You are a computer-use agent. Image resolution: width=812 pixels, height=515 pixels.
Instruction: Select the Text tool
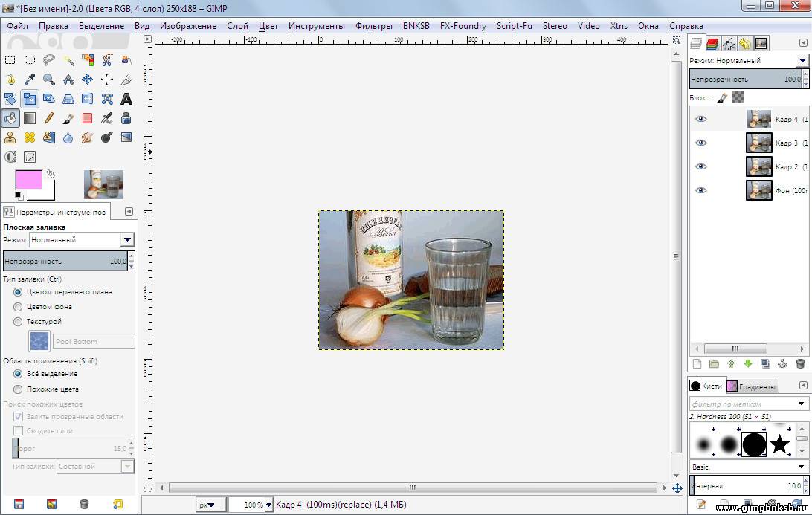[126, 99]
